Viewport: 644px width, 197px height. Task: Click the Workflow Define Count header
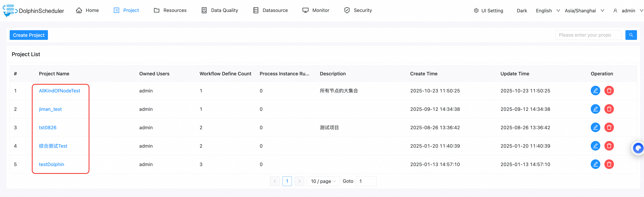(225, 74)
